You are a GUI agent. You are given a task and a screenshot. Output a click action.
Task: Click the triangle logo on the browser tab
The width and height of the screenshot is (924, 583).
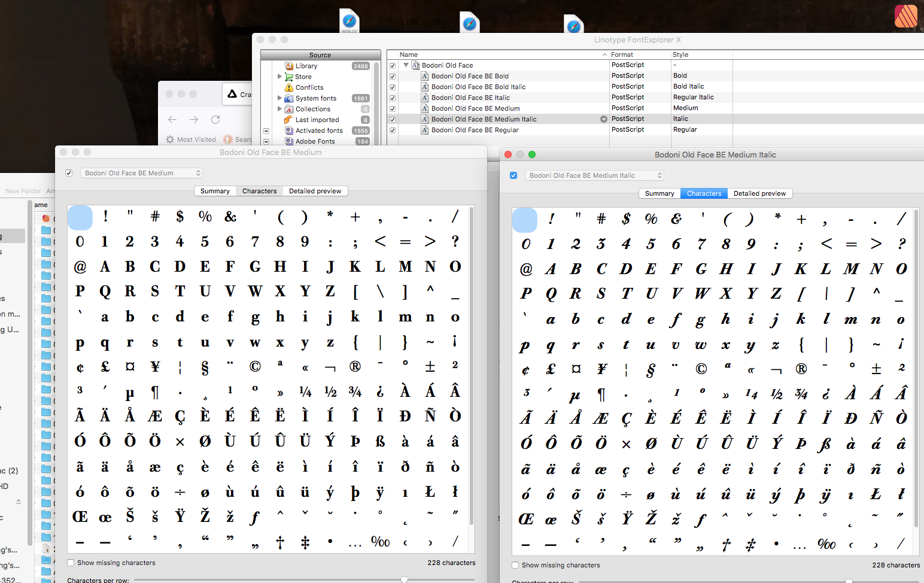pyautogui.click(x=232, y=94)
